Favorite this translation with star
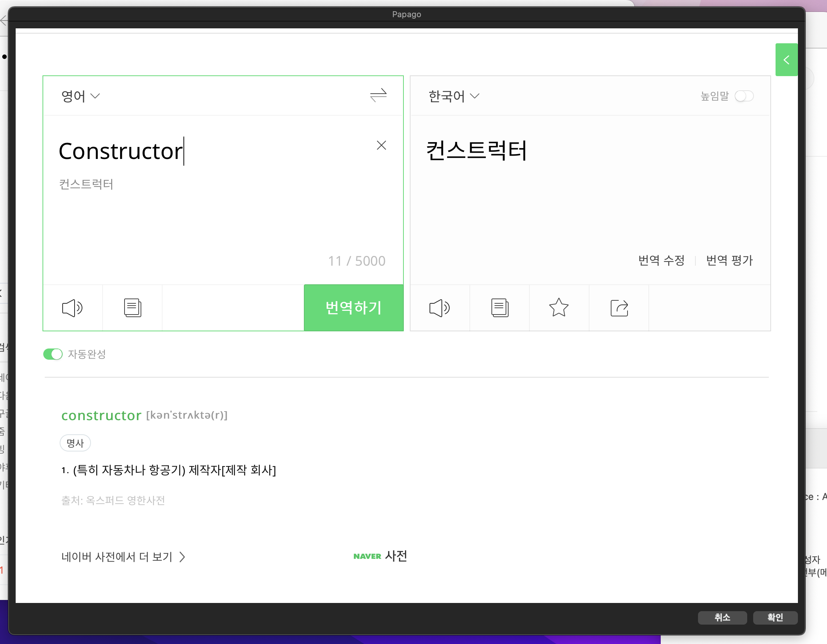Viewport: 827px width, 644px height. (559, 307)
